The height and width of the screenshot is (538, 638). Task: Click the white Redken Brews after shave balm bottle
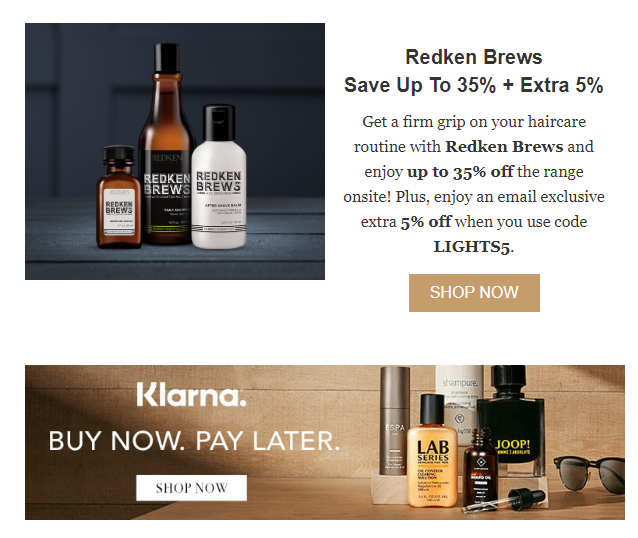(219, 177)
